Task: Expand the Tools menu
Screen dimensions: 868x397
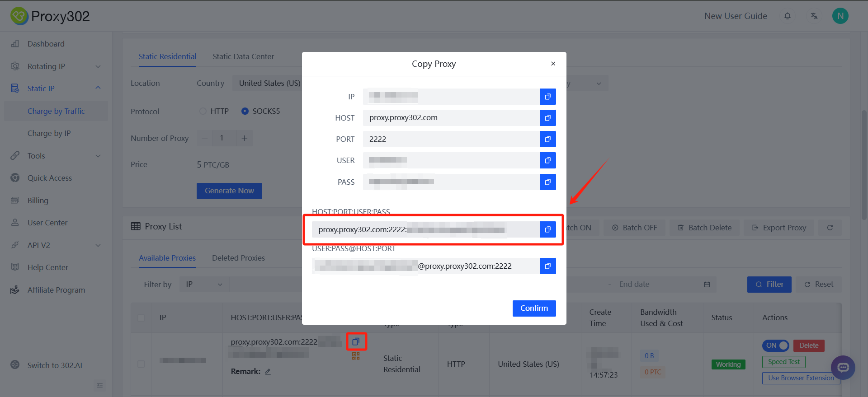Action: [x=56, y=156]
